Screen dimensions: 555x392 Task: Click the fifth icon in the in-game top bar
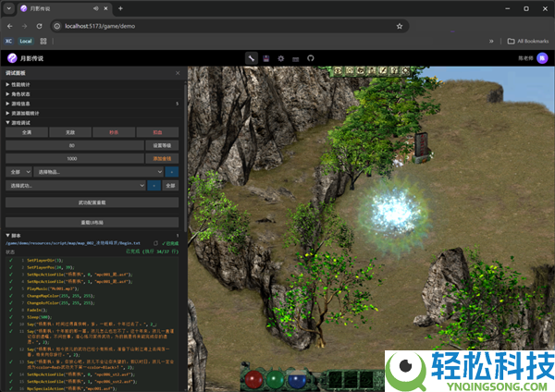[x=383, y=71]
